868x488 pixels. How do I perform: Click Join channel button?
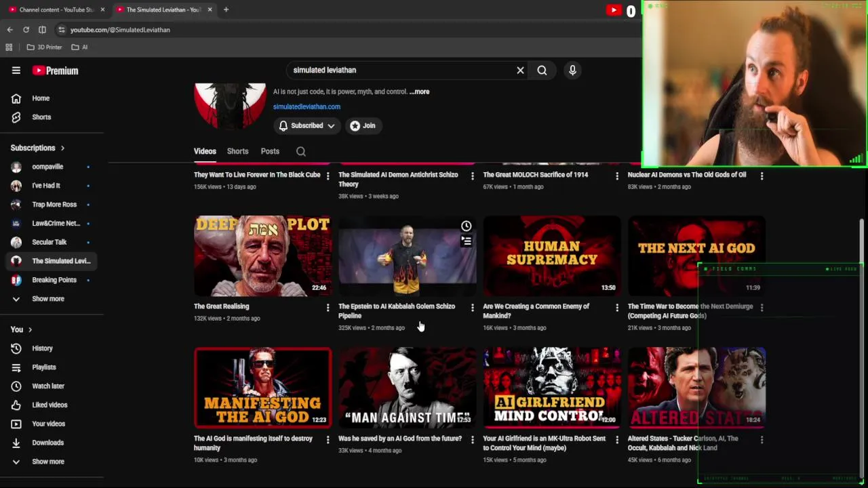[x=363, y=125]
